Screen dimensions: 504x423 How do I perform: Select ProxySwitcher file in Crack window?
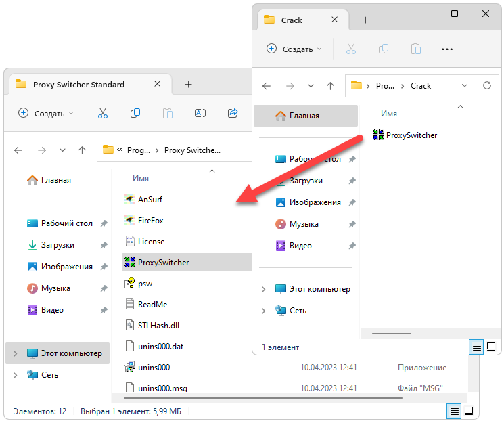[405, 135]
